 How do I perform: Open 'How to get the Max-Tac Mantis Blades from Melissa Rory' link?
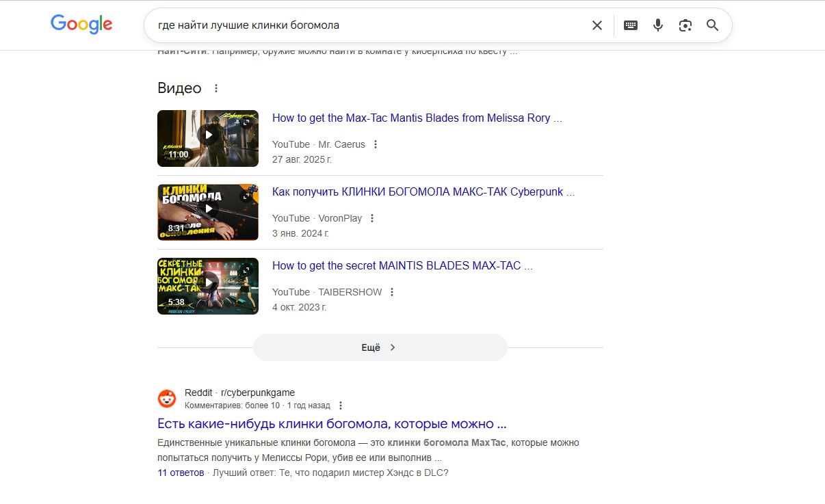coord(417,118)
